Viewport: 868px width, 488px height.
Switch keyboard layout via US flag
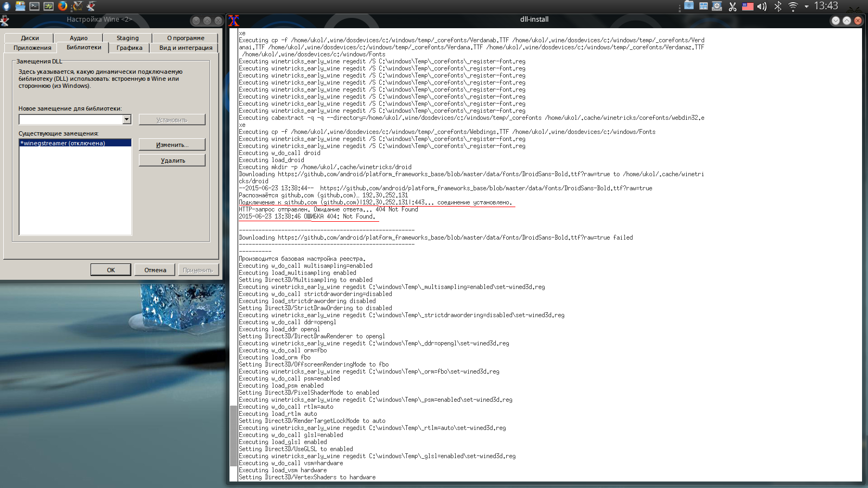click(x=748, y=7)
